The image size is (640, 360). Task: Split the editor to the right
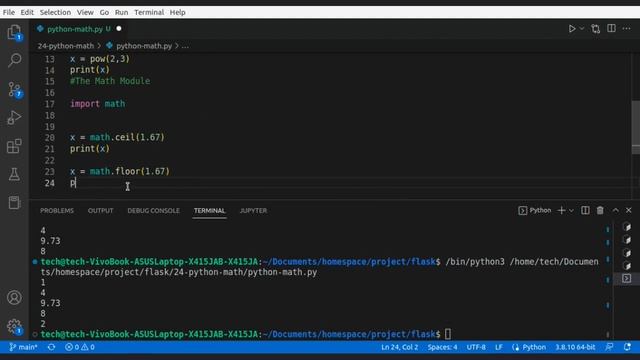coord(611,28)
